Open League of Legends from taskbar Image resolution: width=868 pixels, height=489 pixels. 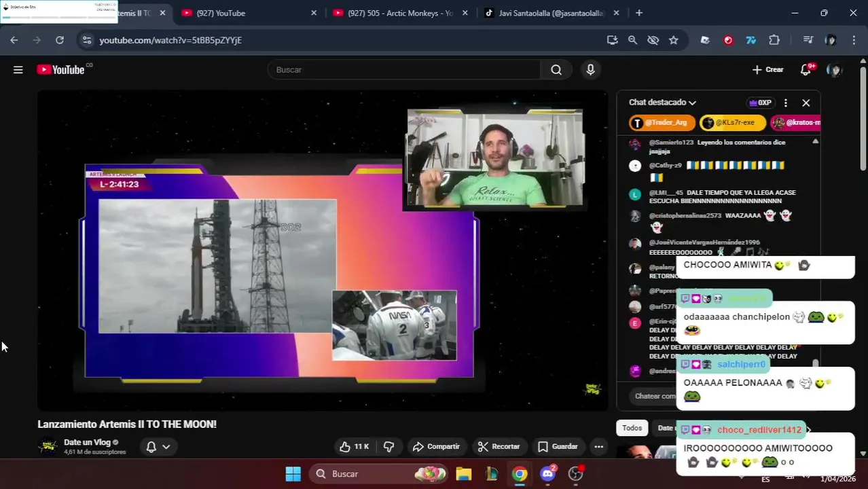[x=492, y=474]
